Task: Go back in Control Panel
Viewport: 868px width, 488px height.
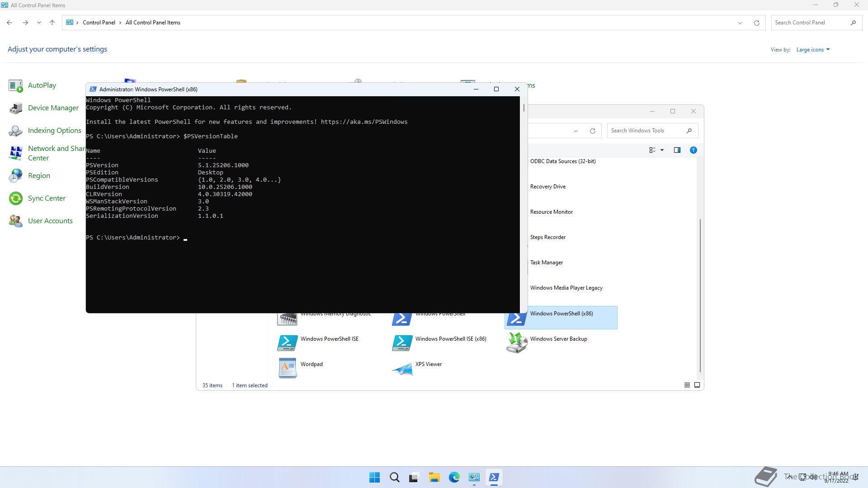Action: tap(9, 23)
